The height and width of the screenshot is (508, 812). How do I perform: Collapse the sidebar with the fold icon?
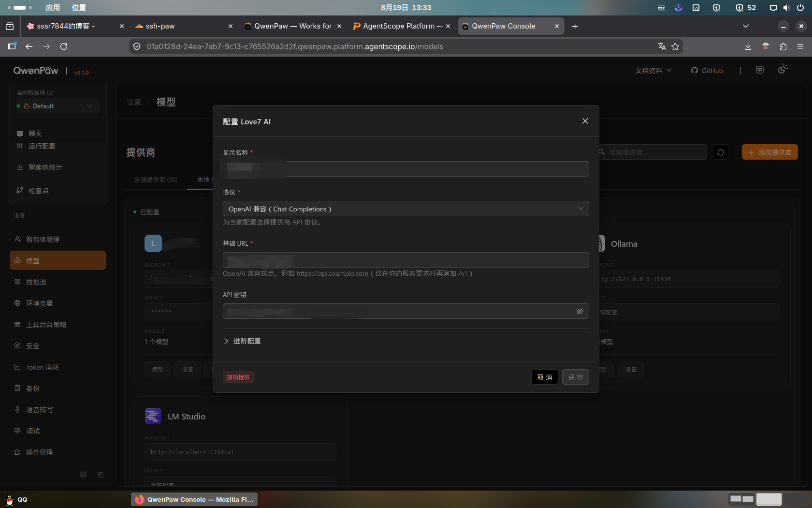[101, 475]
